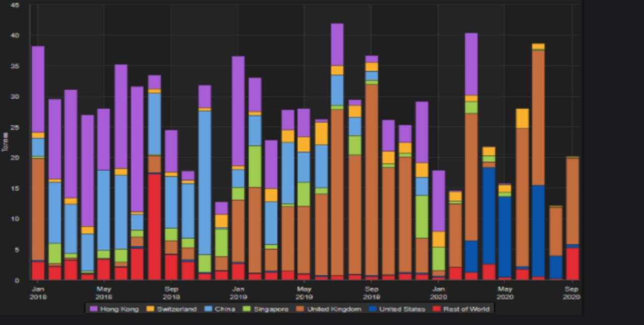The width and height of the screenshot is (644, 325).
Task: Toggle the Singapore series legend label
Action: click(271, 309)
